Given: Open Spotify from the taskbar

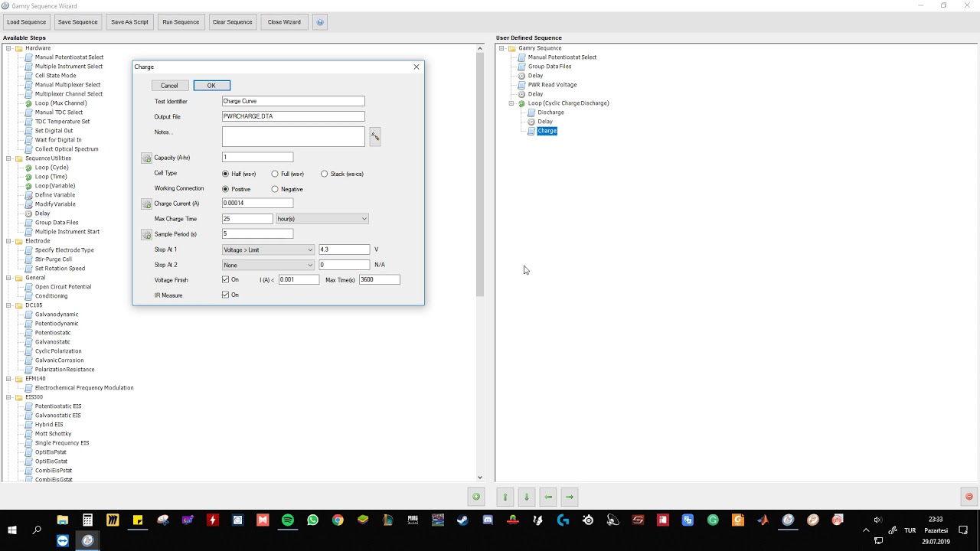Looking at the screenshot, I should [288, 520].
